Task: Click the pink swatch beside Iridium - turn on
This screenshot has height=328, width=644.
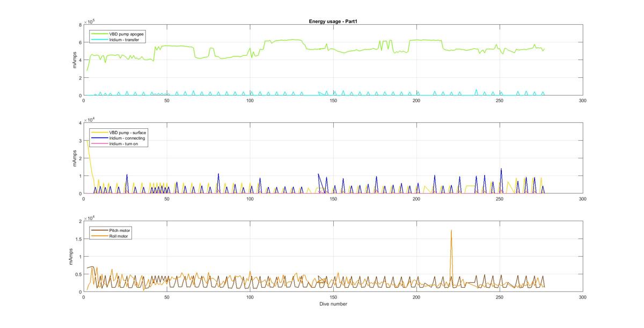Action: [100, 144]
